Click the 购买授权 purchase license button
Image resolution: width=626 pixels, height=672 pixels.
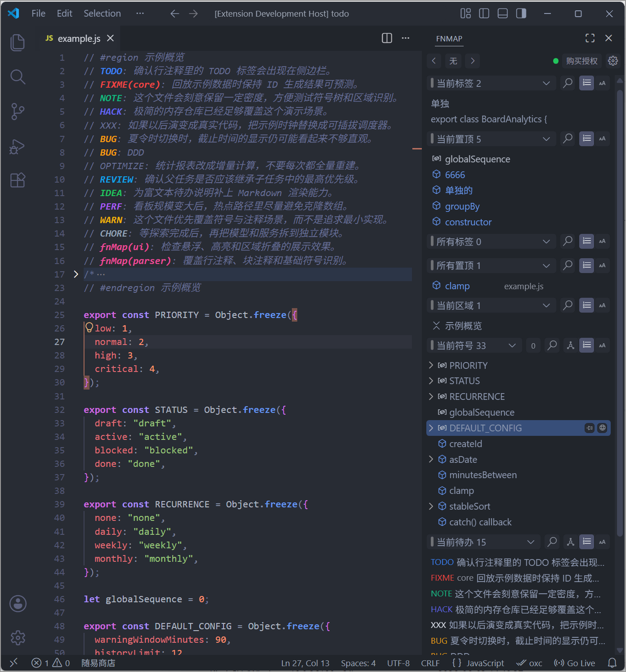582,61
